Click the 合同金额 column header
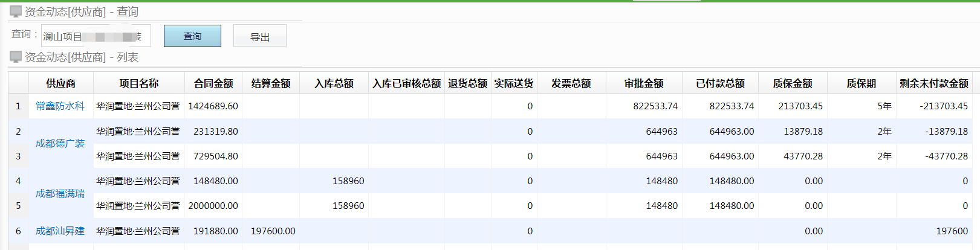980x250 pixels. coord(213,83)
